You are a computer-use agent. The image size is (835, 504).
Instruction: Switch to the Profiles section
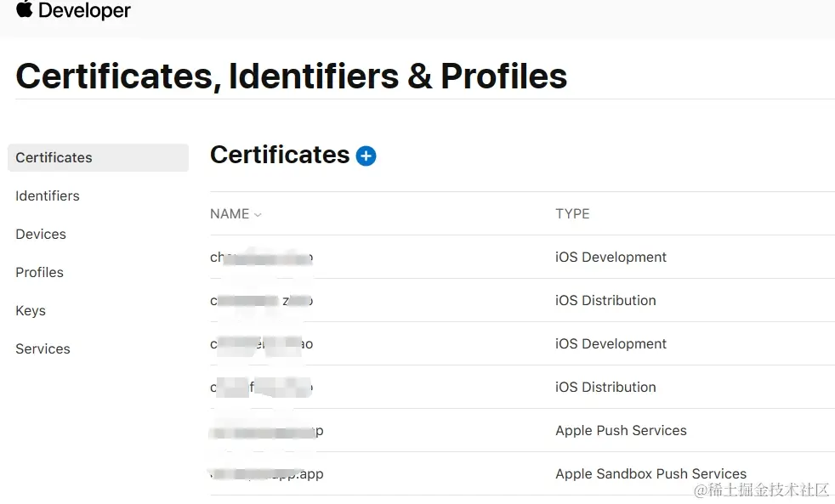(x=40, y=272)
